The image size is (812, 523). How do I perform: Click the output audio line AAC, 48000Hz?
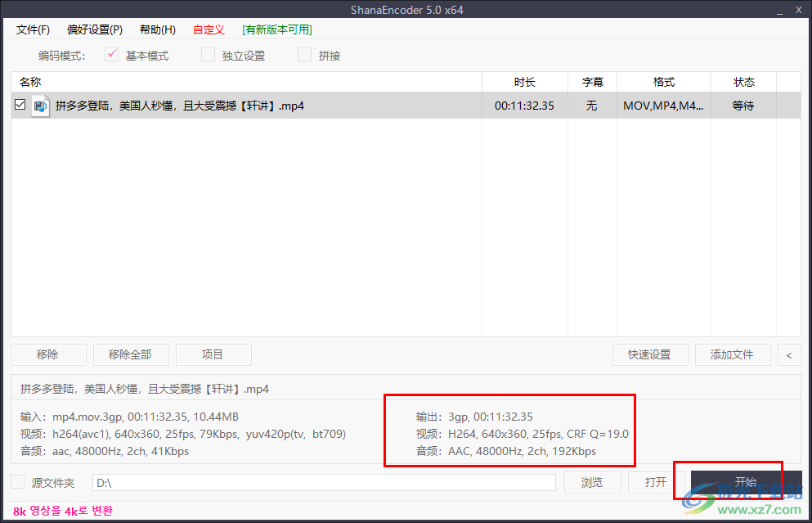pos(505,451)
